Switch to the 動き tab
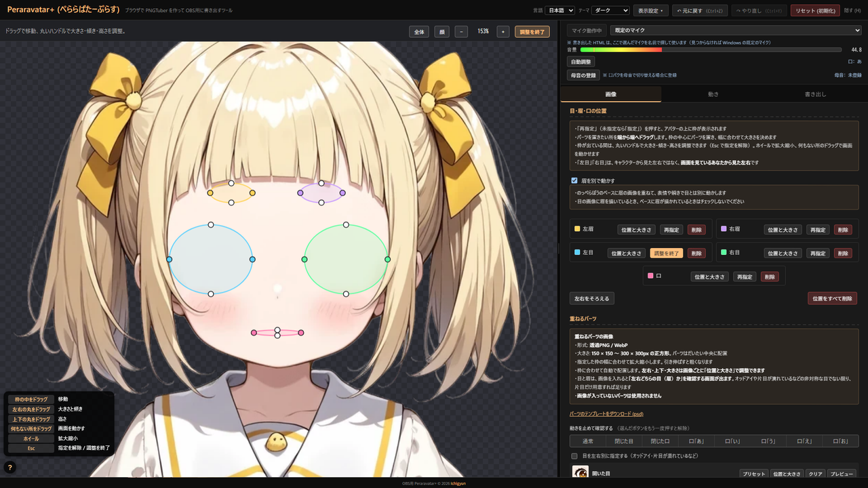Image resolution: width=868 pixels, height=488 pixels. [x=713, y=94]
